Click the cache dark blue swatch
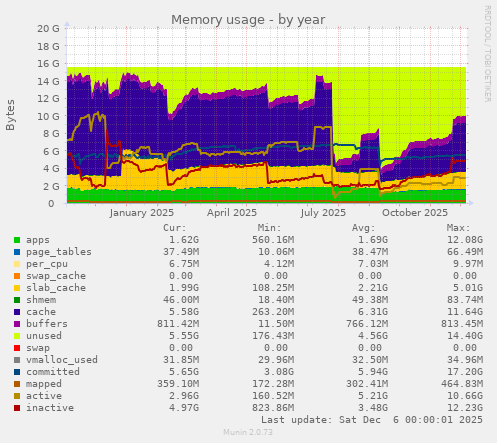 [17, 312]
